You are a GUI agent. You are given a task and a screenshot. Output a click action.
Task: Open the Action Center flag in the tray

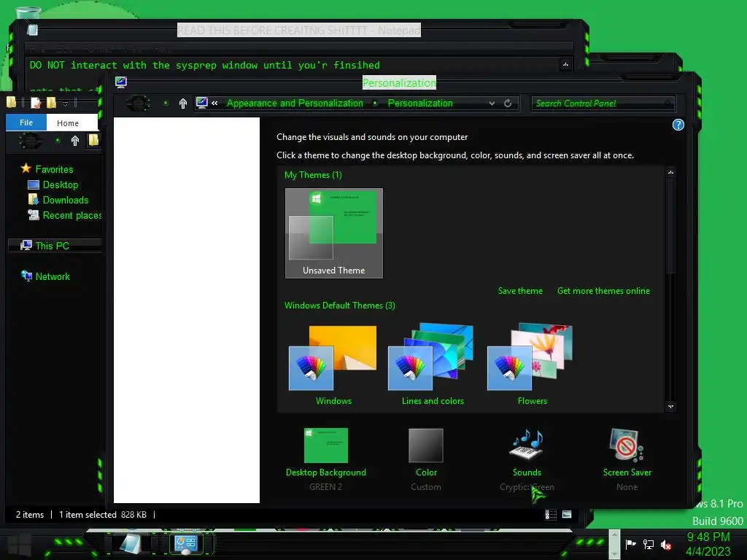click(x=630, y=544)
